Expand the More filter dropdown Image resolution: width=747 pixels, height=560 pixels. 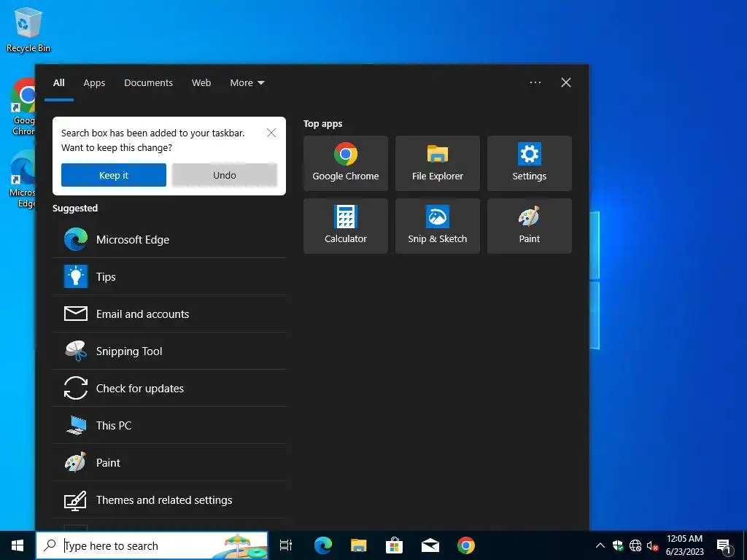coord(247,83)
